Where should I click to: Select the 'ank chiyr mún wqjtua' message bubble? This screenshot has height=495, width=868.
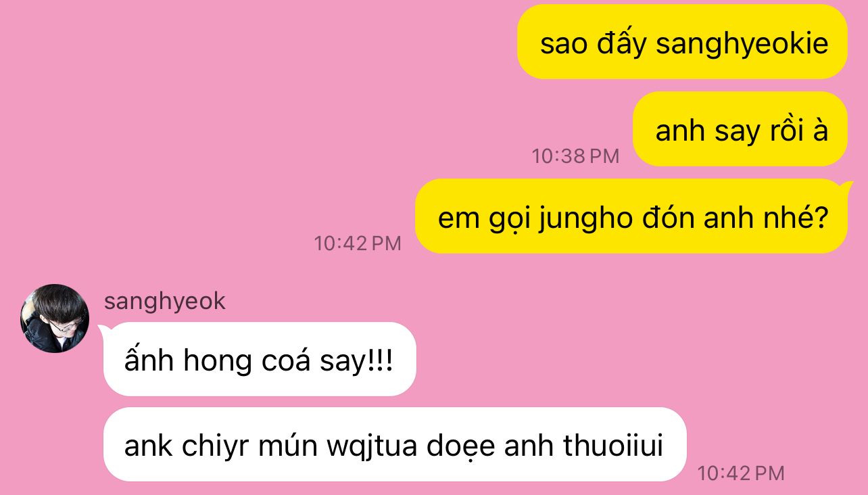coord(395,445)
